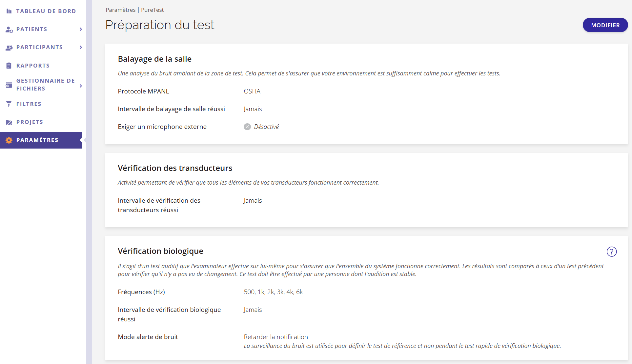
Task: Click the Désactivé status icon for external microphone
Action: [x=247, y=127]
